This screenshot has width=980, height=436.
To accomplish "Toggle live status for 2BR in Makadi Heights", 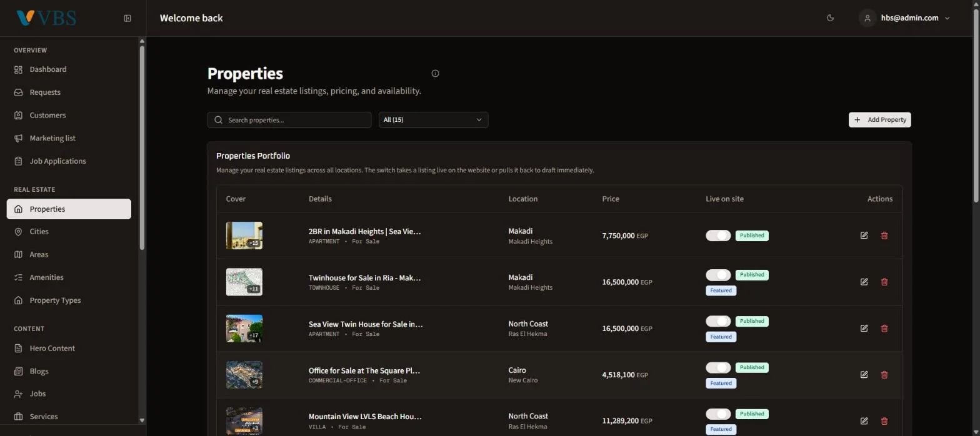I will 718,235.
